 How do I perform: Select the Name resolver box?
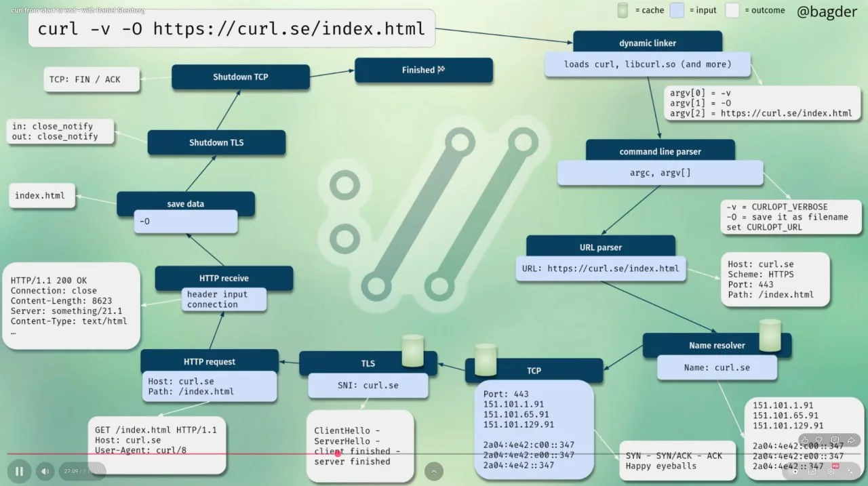717,345
